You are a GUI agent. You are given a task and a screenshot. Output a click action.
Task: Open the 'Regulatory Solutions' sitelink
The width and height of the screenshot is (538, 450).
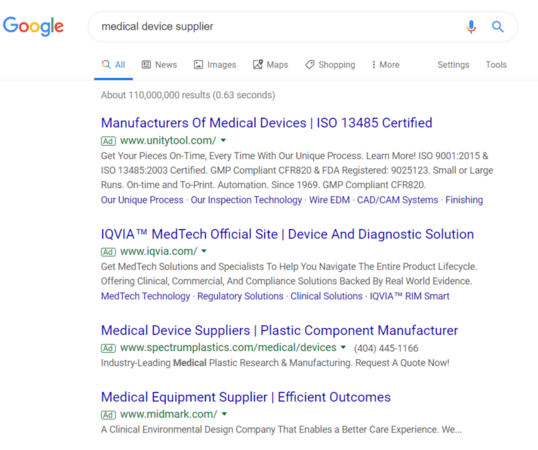240,296
